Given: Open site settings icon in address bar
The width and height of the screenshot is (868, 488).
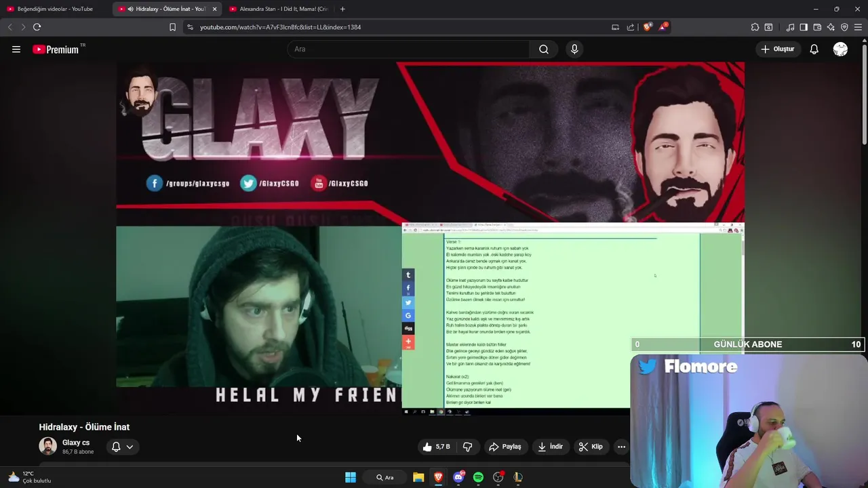Looking at the screenshot, I should [190, 27].
